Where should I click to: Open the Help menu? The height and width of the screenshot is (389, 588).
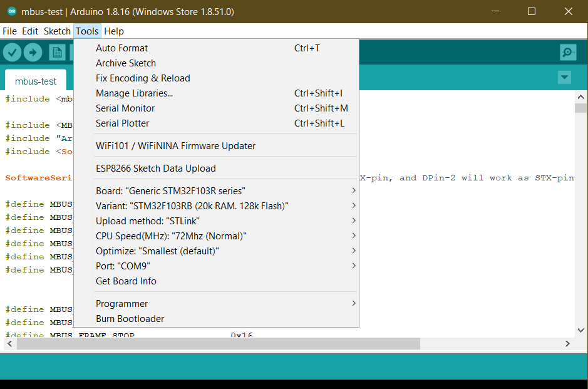(x=114, y=31)
